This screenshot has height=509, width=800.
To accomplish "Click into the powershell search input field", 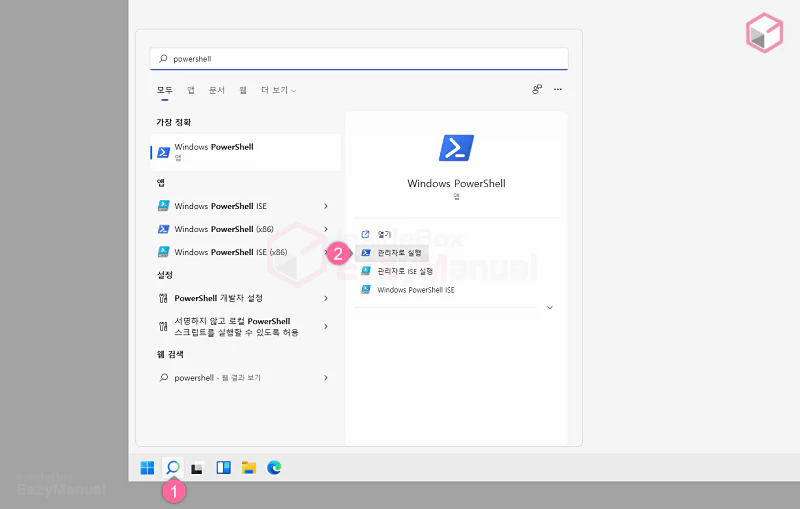I will tap(359, 59).
